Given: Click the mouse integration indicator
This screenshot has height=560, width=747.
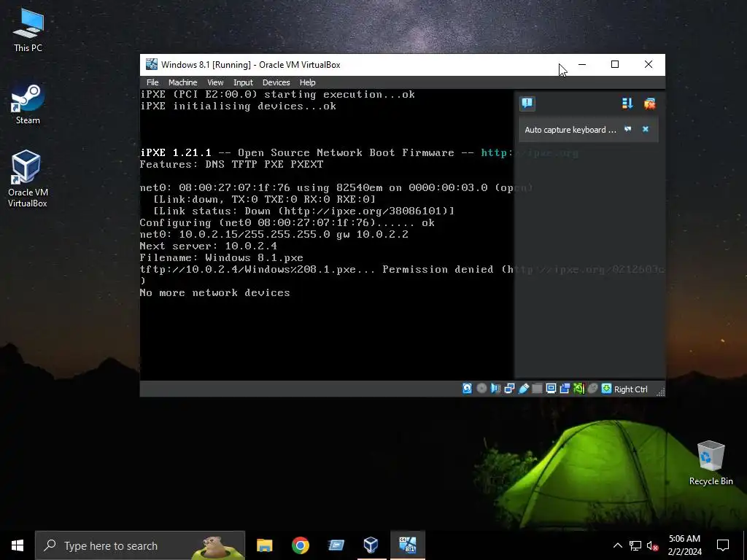Looking at the screenshot, I should click(592, 389).
